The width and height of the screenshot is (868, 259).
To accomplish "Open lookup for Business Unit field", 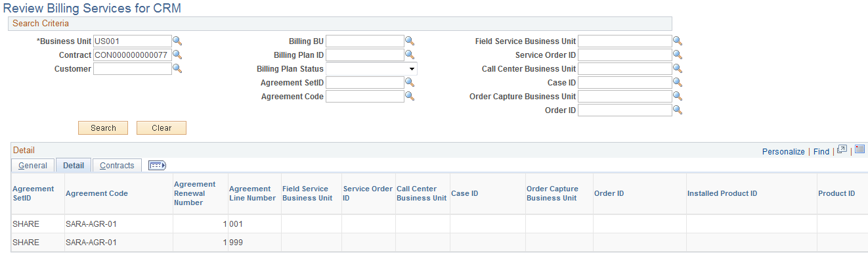I will pyautogui.click(x=177, y=41).
